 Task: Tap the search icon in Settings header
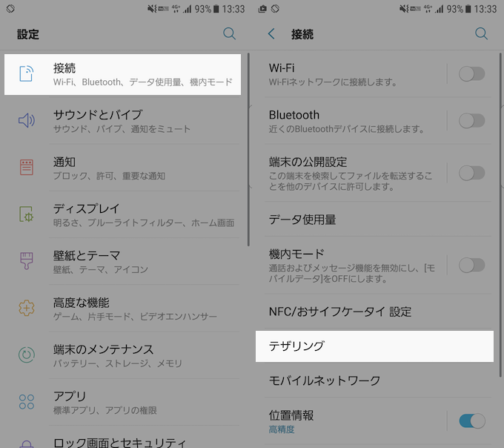click(230, 34)
